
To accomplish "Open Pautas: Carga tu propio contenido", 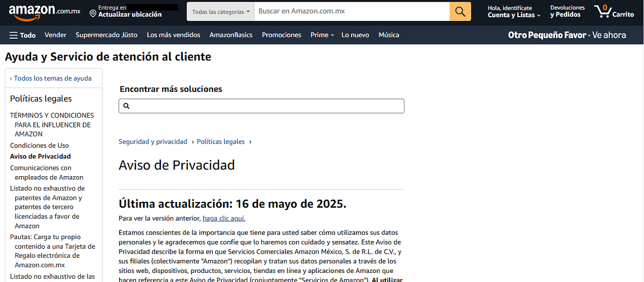I will [x=53, y=251].
